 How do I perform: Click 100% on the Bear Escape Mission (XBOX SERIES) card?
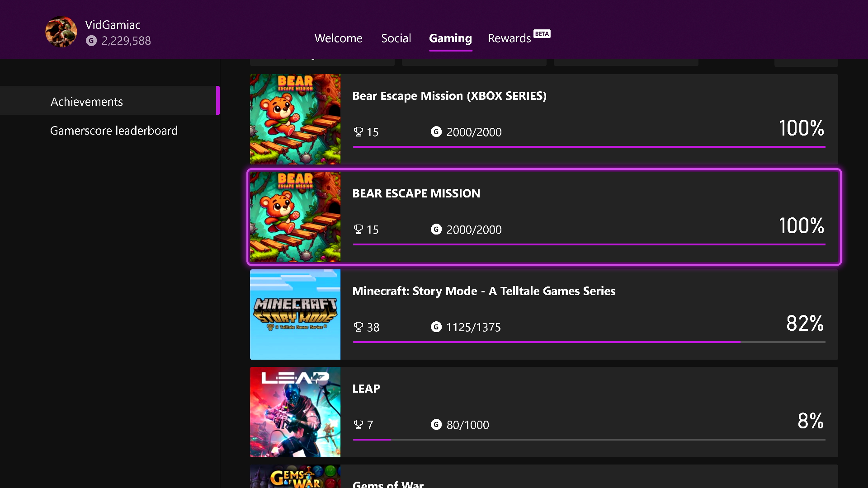click(x=801, y=128)
